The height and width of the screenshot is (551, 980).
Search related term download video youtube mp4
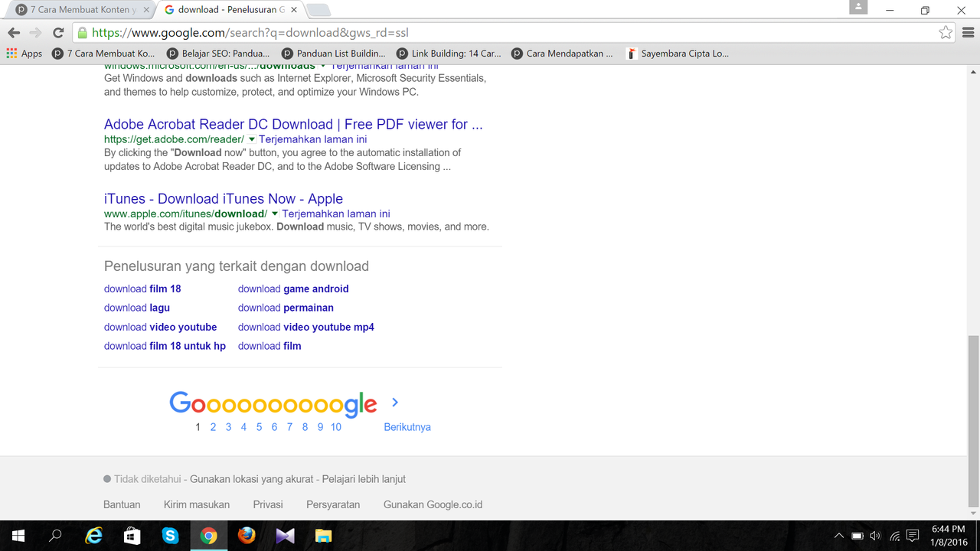point(306,327)
